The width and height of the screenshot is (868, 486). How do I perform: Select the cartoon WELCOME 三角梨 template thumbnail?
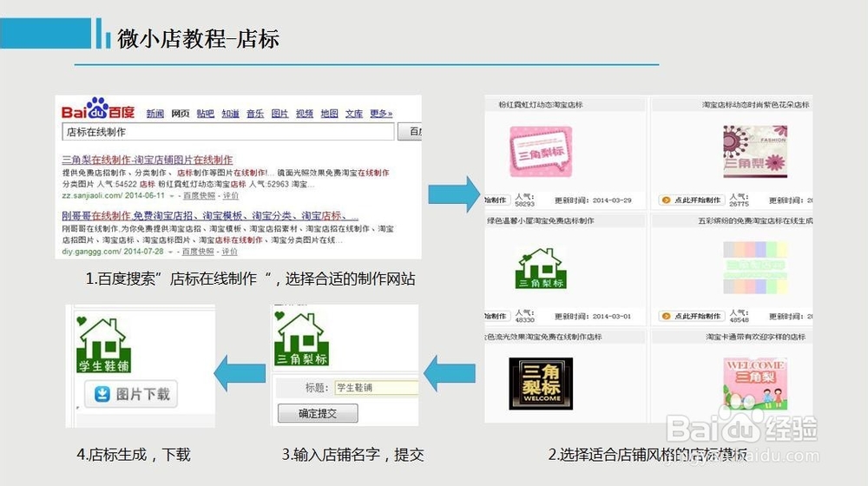click(755, 384)
